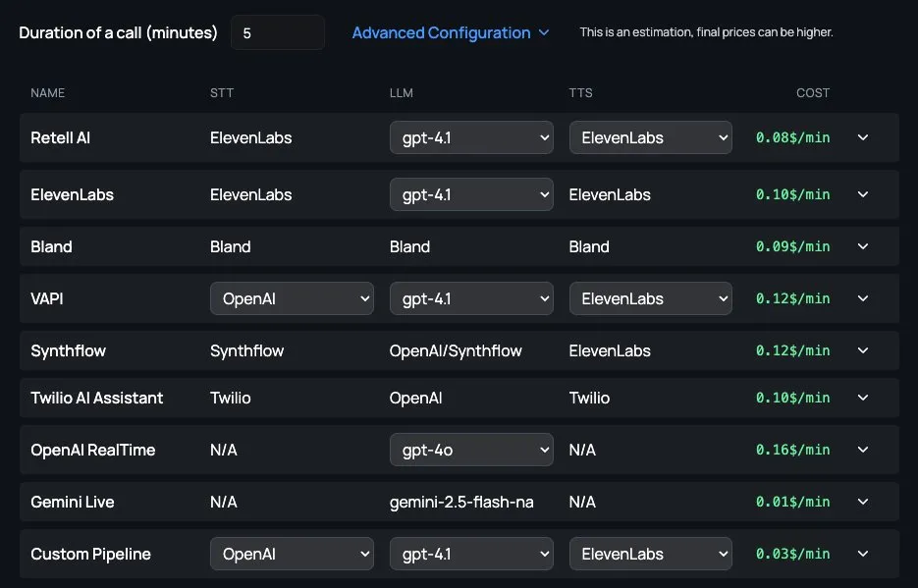Open Custom Pipeline LLM gpt-4.1 dropdown
The height and width of the screenshot is (588, 918).
(x=471, y=554)
